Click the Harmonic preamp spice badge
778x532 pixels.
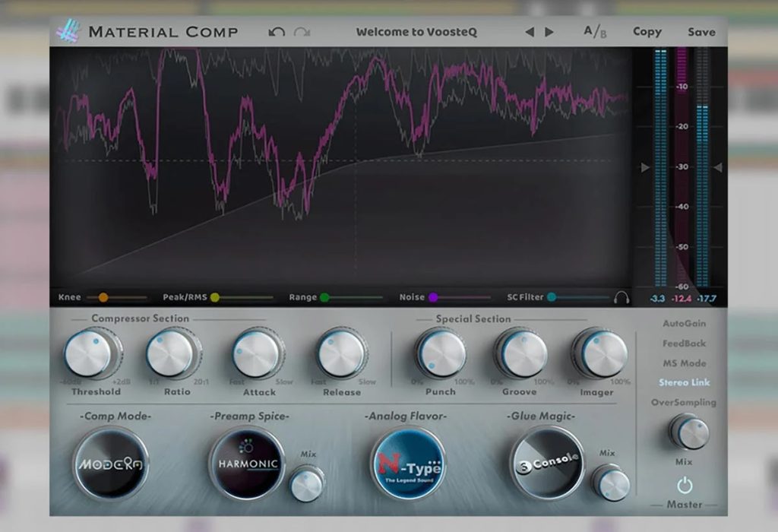(x=247, y=464)
